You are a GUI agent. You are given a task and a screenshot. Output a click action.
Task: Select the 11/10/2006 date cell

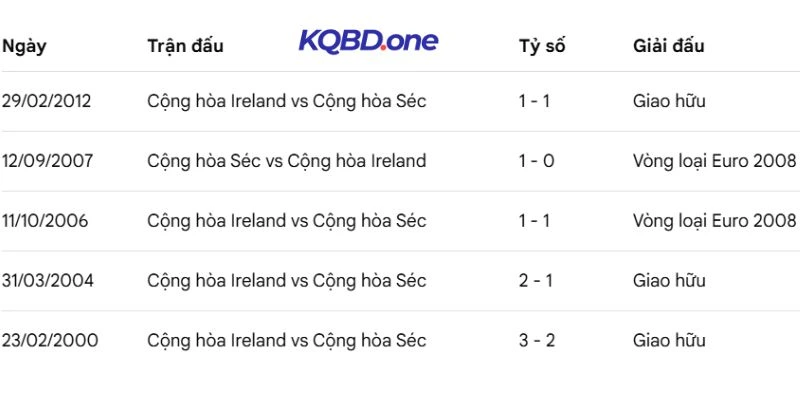pyautogui.click(x=45, y=221)
